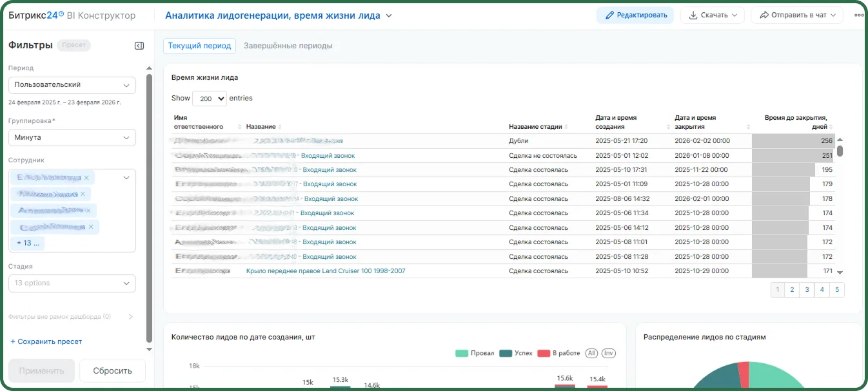This screenshot has width=868, height=391.
Task: Toggle the Провал legend series
Action: tap(475, 353)
